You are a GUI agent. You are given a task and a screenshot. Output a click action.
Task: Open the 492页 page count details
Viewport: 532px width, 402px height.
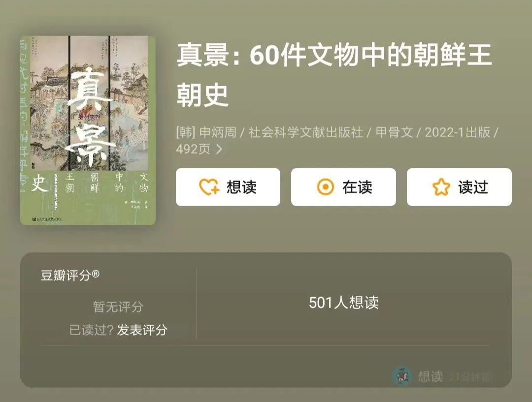pos(193,149)
